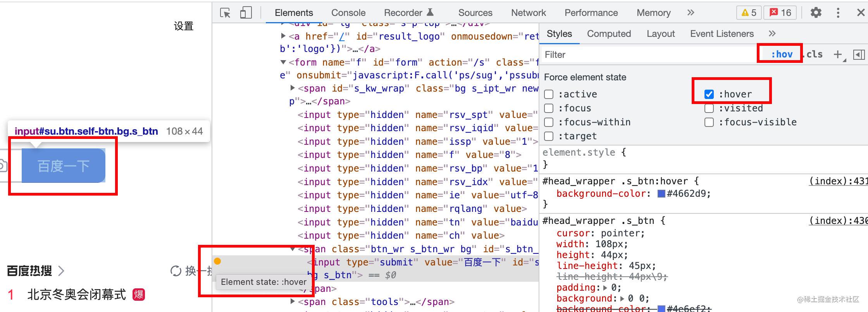Screen dimensions: 868x312
Task: Open the Network tab
Action: (529, 13)
